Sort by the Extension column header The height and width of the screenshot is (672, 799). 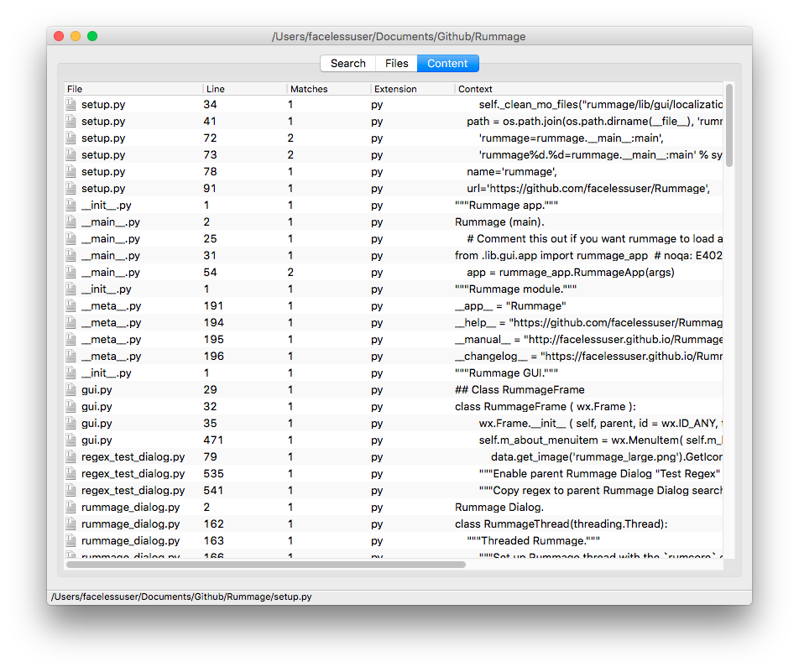[413, 89]
